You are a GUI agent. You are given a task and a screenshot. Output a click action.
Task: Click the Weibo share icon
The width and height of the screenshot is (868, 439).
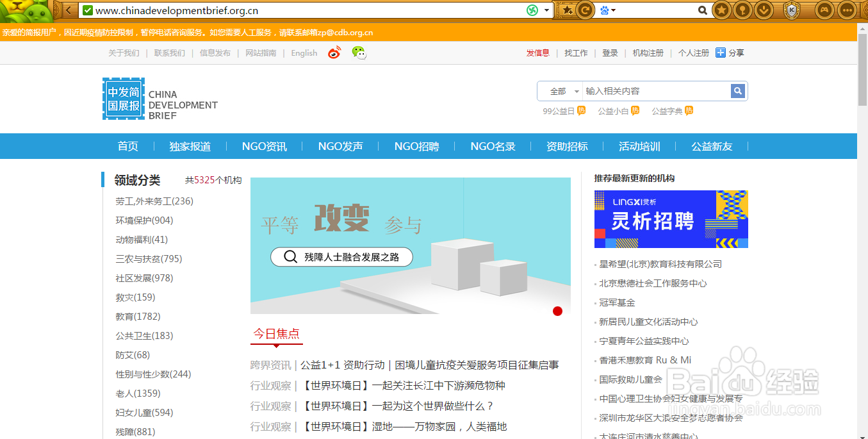(334, 53)
